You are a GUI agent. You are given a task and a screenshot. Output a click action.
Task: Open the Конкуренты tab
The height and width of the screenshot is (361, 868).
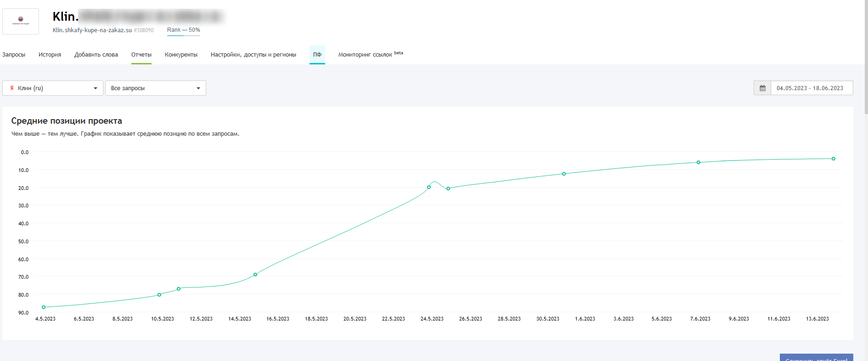[181, 55]
